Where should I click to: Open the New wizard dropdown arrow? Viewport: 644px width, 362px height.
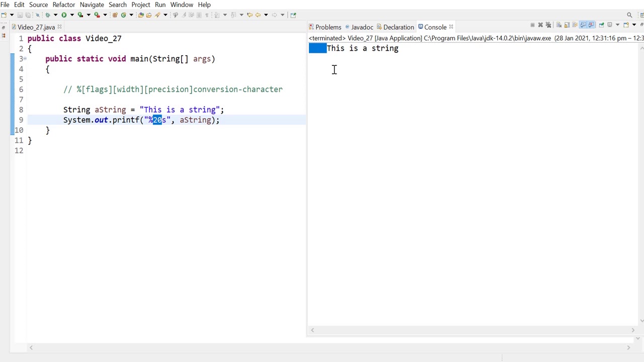12,15
